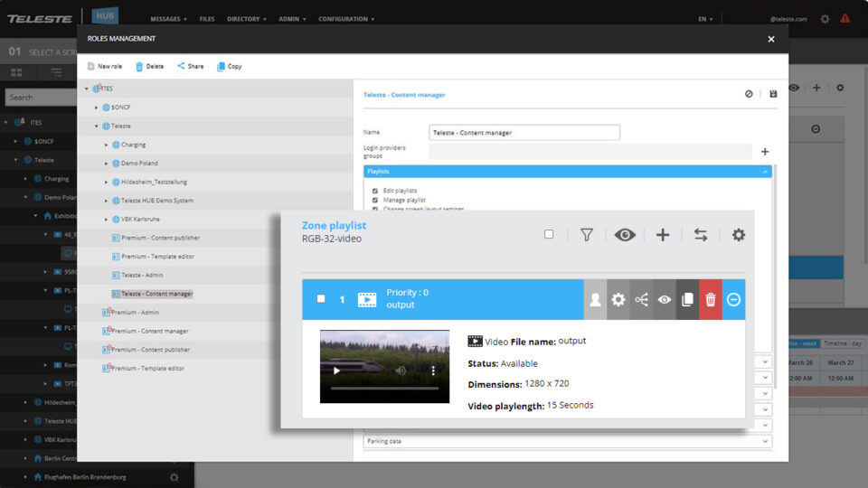
Task: Select Teleste HUB Demo System node
Action: click(x=157, y=201)
